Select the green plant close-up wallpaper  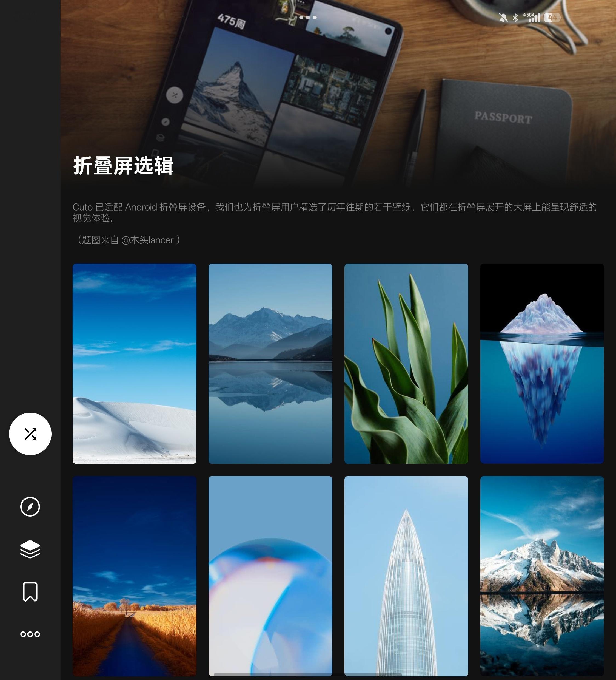click(x=407, y=363)
